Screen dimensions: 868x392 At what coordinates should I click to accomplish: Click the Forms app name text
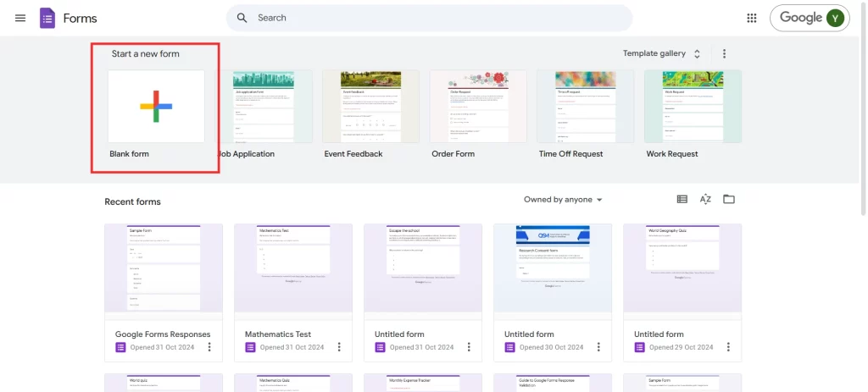81,19
